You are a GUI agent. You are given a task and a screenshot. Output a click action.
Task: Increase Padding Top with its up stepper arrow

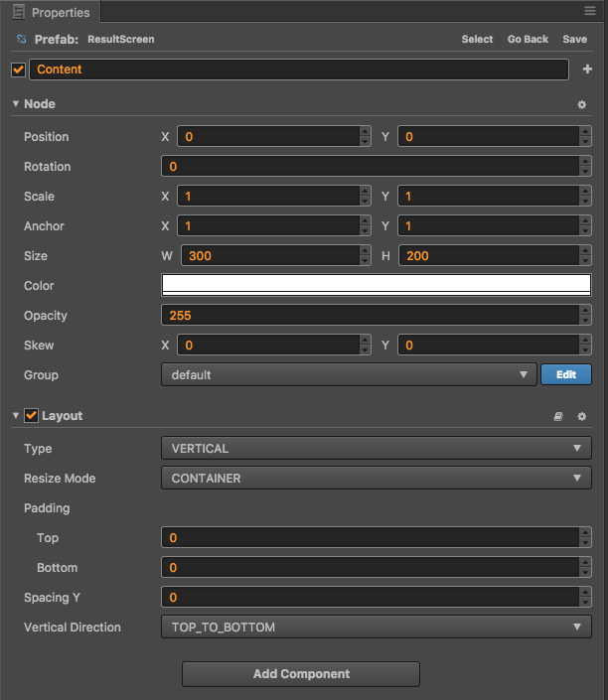585,532
